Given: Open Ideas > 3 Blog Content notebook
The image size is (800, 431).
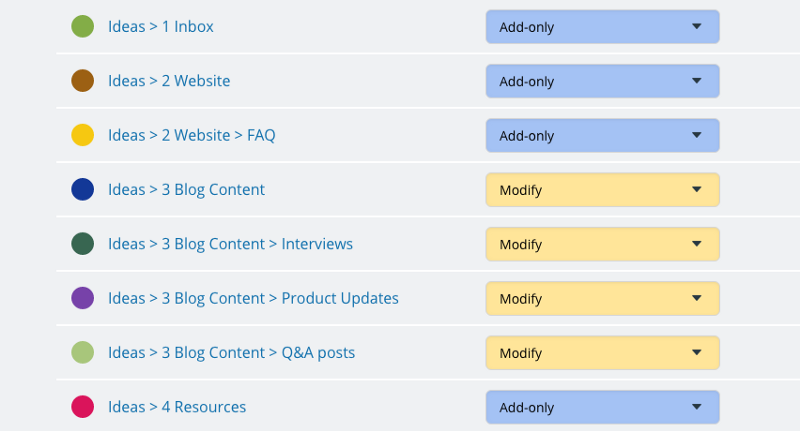Looking at the screenshot, I should (x=186, y=190).
